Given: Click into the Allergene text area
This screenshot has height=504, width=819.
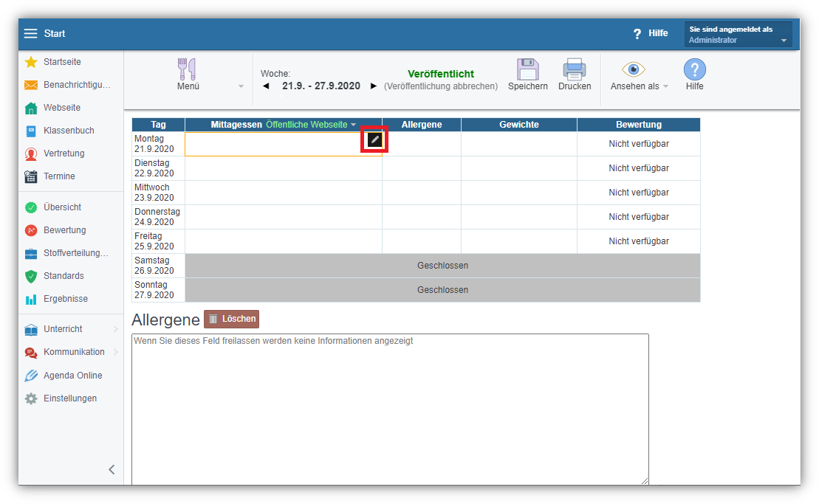Looking at the screenshot, I should [x=390, y=410].
